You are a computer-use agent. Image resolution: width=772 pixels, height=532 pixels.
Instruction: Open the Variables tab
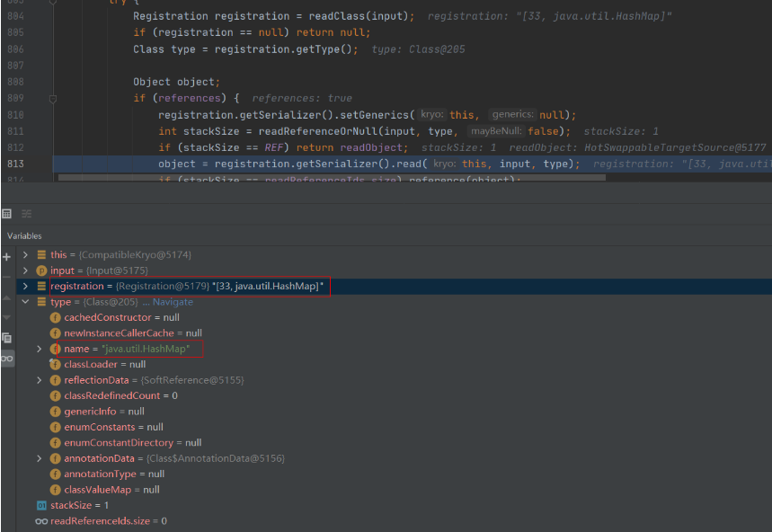pyautogui.click(x=25, y=235)
